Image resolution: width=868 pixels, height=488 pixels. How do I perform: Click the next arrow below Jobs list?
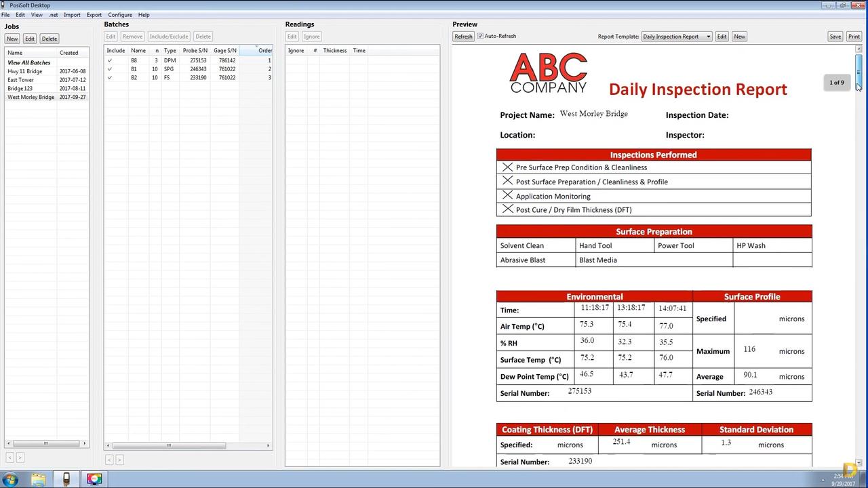click(x=20, y=458)
